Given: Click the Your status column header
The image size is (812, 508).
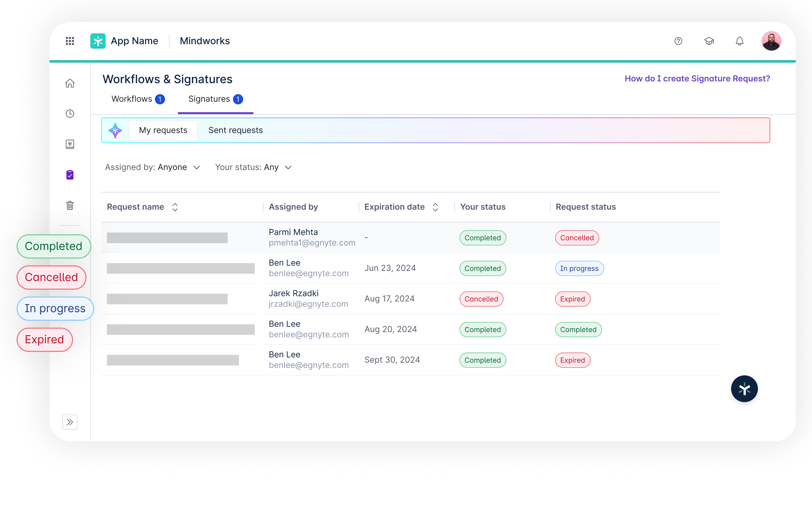Looking at the screenshot, I should [x=483, y=207].
